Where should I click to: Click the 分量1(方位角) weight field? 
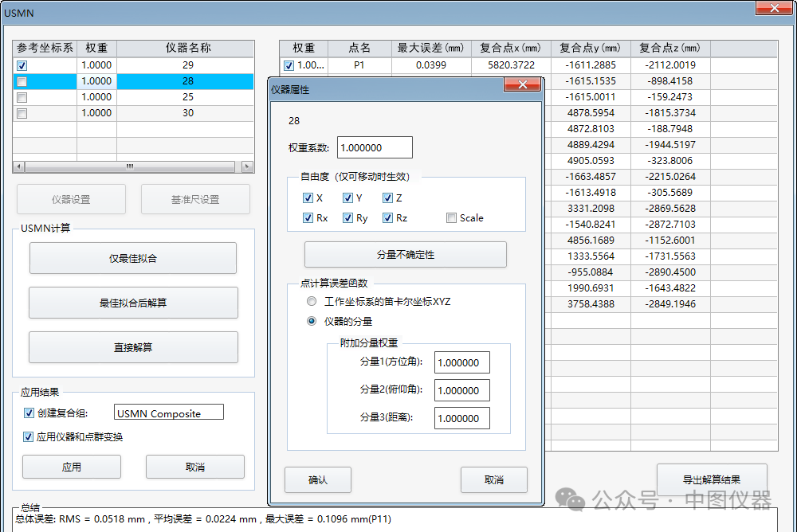tap(461, 362)
